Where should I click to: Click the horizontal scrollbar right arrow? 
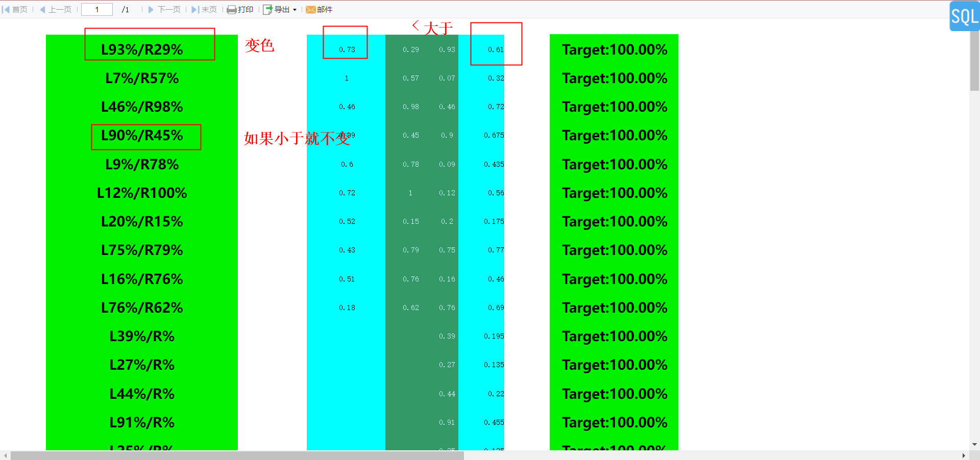point(964,455)
